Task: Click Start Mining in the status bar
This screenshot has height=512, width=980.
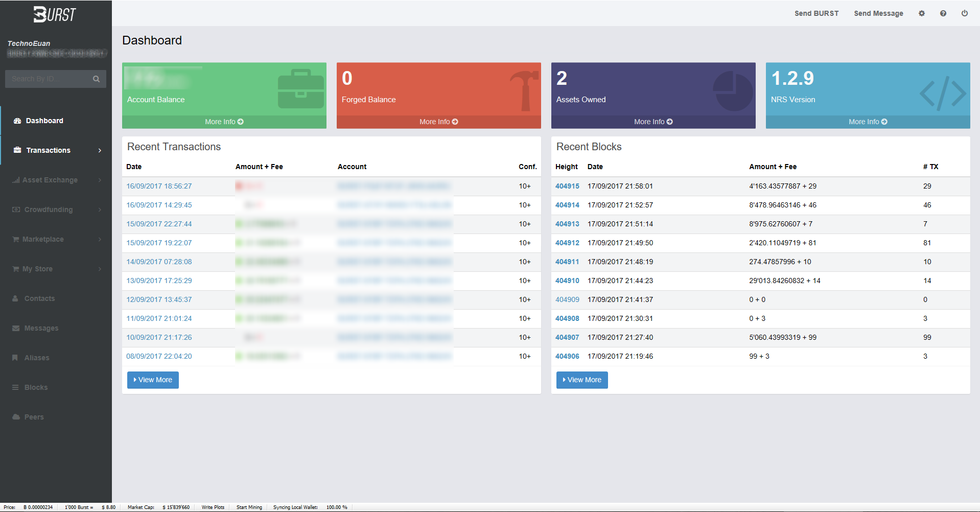Action: [249, 507]
